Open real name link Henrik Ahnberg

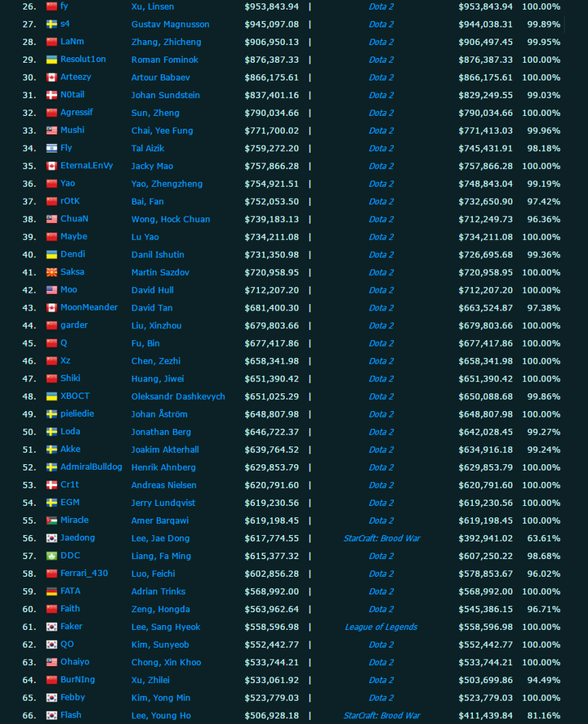tap(163, 467)
